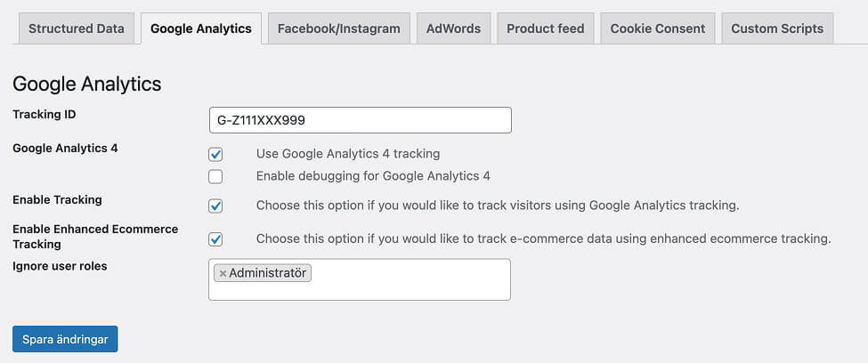Open the Structured Data tab
Image resolution: width=868 pixels, height=363 pixels.
77,28
